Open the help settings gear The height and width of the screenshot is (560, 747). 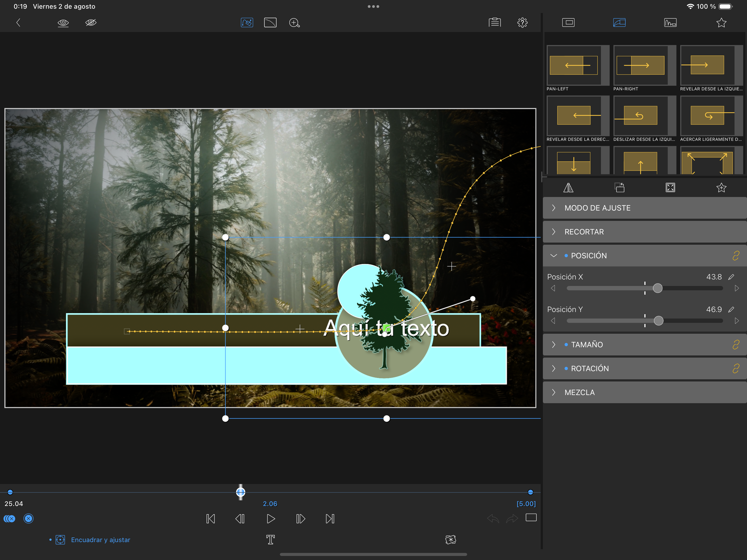point(522,23)
